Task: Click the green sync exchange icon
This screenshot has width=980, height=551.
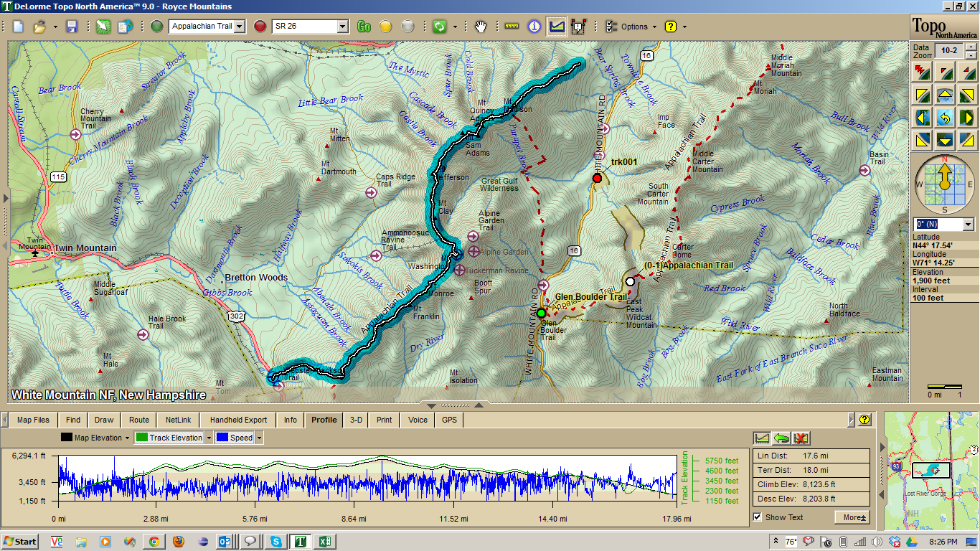Action: (x=439, y=26)
